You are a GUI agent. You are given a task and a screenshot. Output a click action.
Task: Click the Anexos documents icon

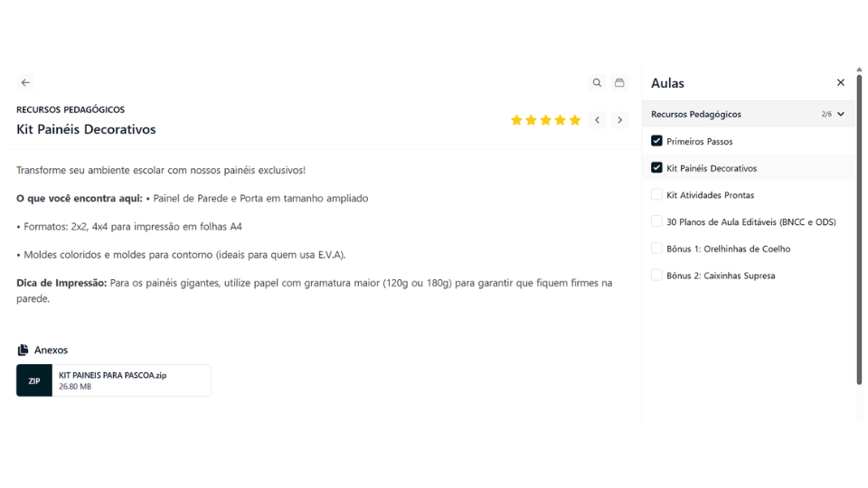tap(23, 350)
